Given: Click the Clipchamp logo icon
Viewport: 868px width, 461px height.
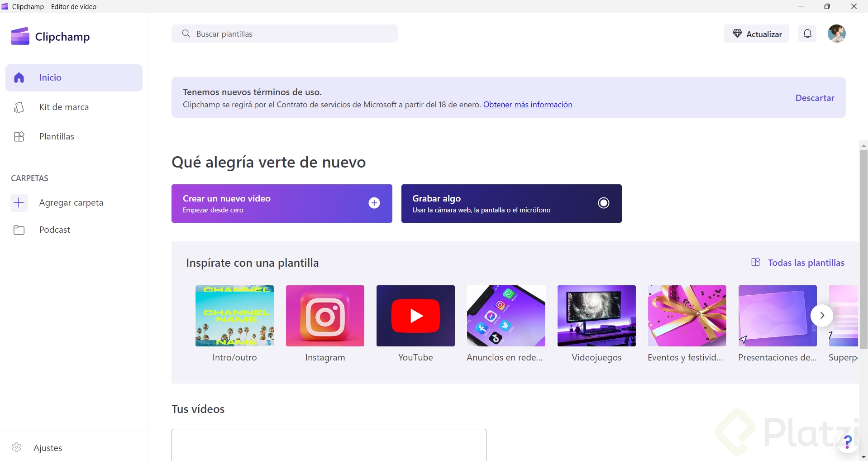Looking at the screenshot, I should [x=20, y=36].
